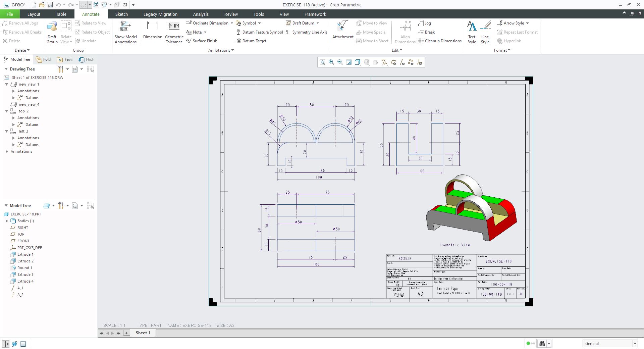Click the Attachment tool icon

point(343,30)
